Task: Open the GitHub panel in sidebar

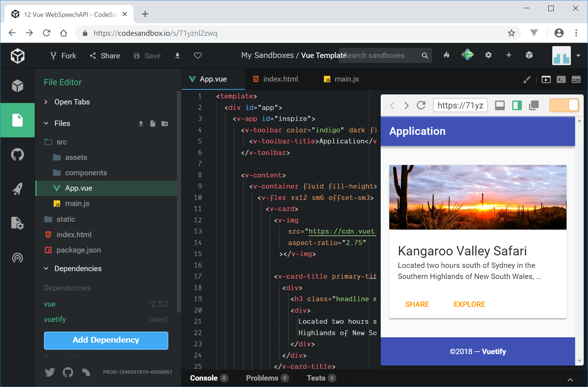Action: (17, 155)
